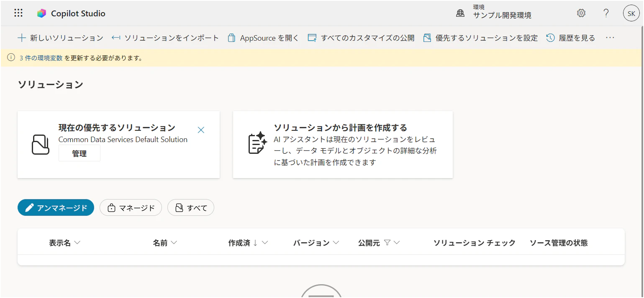Click the サンプル開発環境 environment selector
The image size is (644, 298).
point(502,16)
